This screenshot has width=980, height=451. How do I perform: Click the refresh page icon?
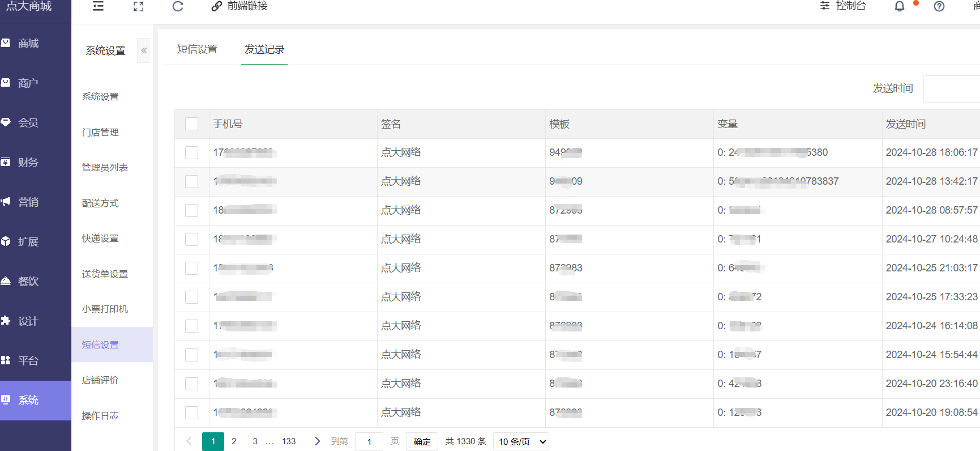point(178,6)
